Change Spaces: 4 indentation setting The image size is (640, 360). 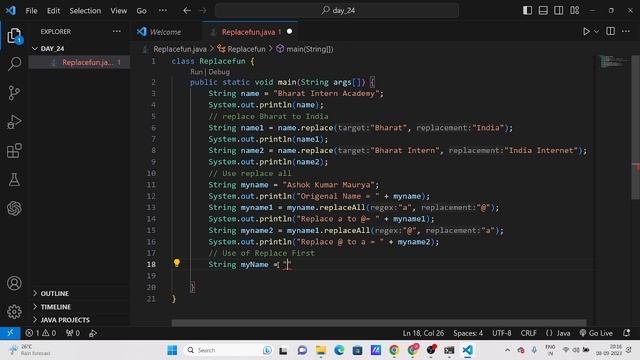[468, 333]
